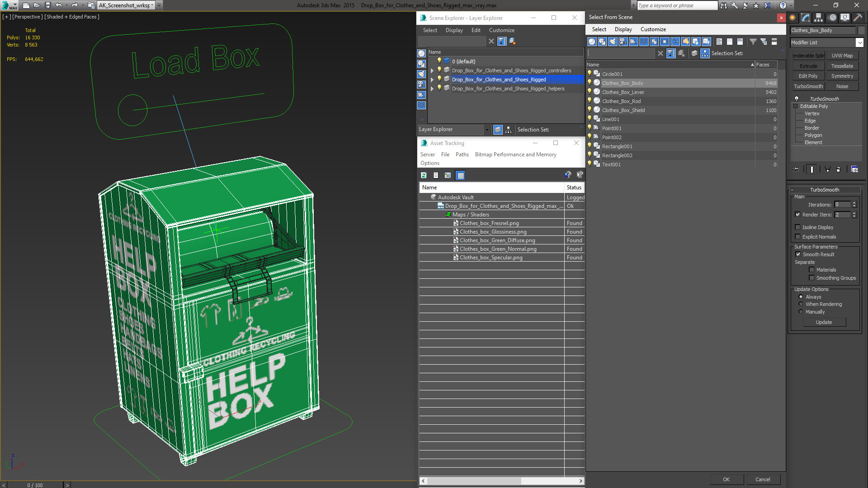Click Select All icon in Select From Scene
The height and width of the screenshot is (488, 868).
click(719, 42)
